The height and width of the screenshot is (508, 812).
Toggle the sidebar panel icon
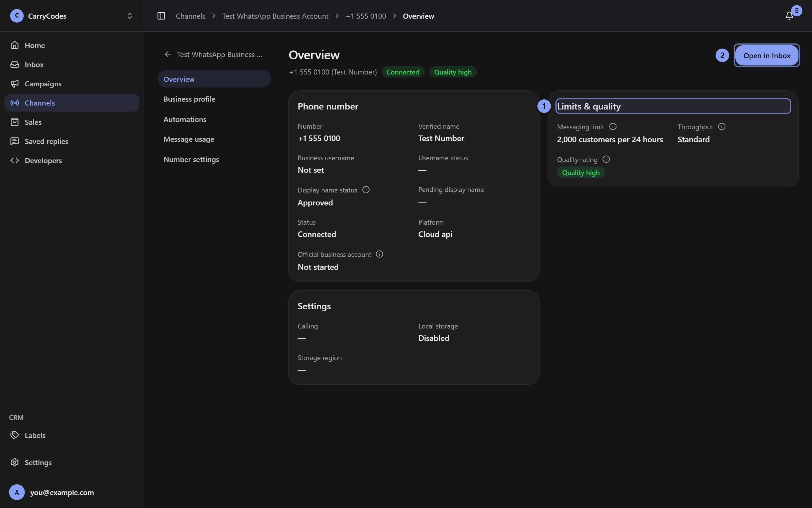pyautogui.click(x=161, y=16)
